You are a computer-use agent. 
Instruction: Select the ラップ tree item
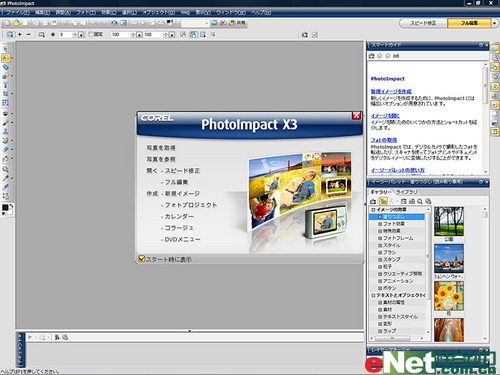pyautogui.click(x=389, y=331)
